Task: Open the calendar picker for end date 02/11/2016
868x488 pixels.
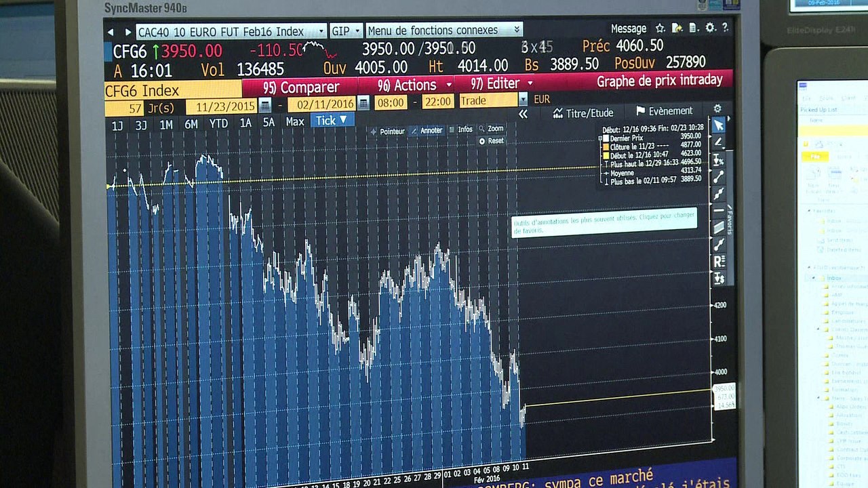Action: pos(363,103)
